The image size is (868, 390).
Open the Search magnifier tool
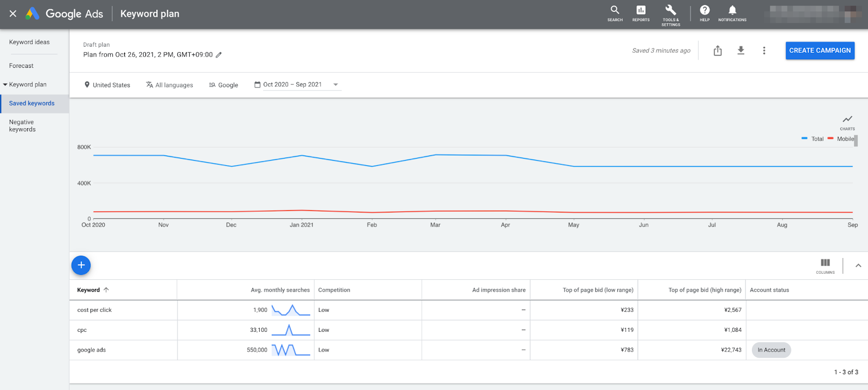point(615,14)
